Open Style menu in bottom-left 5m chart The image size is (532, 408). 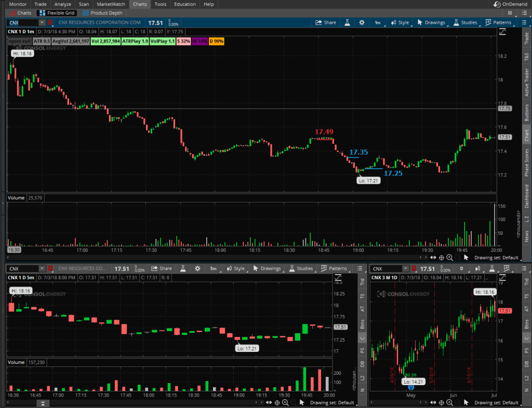pyautogui.click(x=235, y=269)
